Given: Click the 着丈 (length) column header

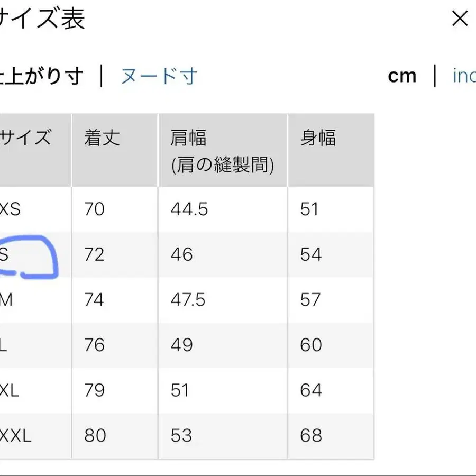Looking at the screenshot, I should 100,137.
